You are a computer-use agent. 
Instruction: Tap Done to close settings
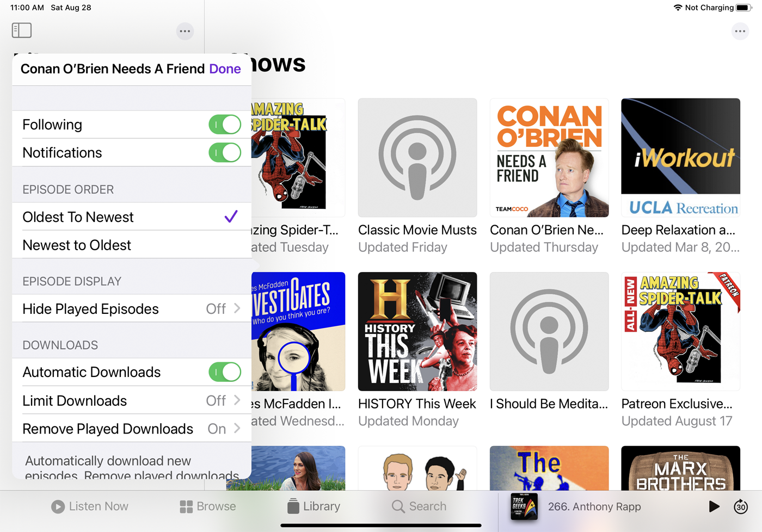coord(225,69)
